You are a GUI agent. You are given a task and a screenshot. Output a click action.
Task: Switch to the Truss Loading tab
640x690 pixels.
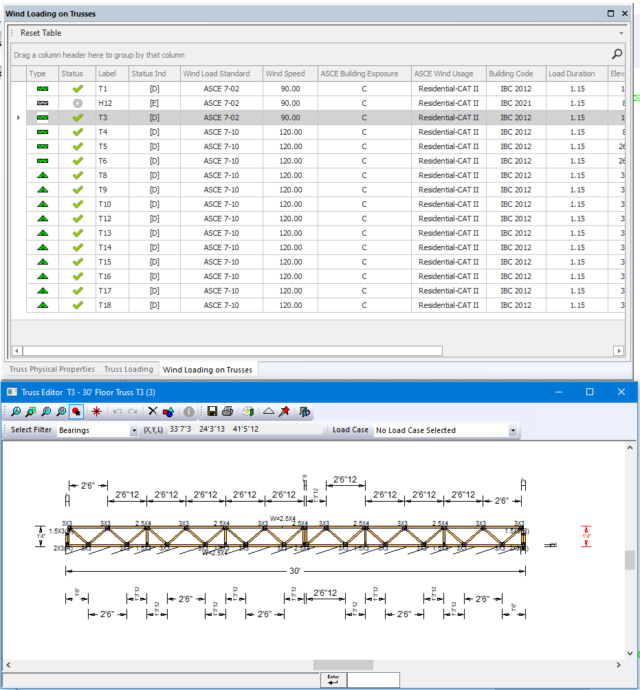tap(129, 369)
